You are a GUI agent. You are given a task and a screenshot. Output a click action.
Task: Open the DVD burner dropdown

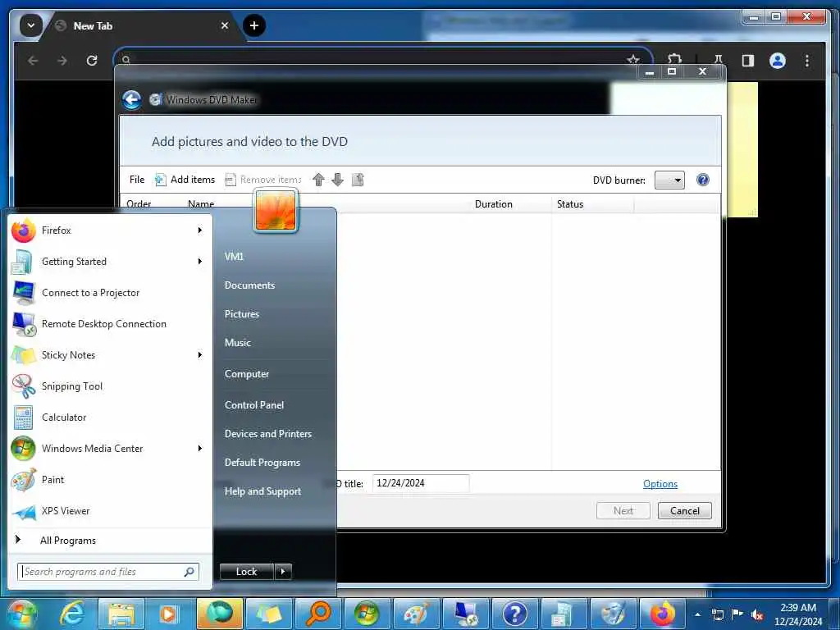click(x=669, y=180)
